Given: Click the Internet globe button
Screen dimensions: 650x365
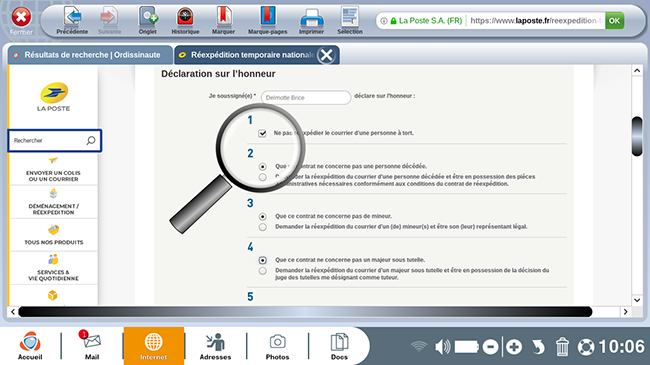Looking at the screenshot, I should (x=154, y=346).
